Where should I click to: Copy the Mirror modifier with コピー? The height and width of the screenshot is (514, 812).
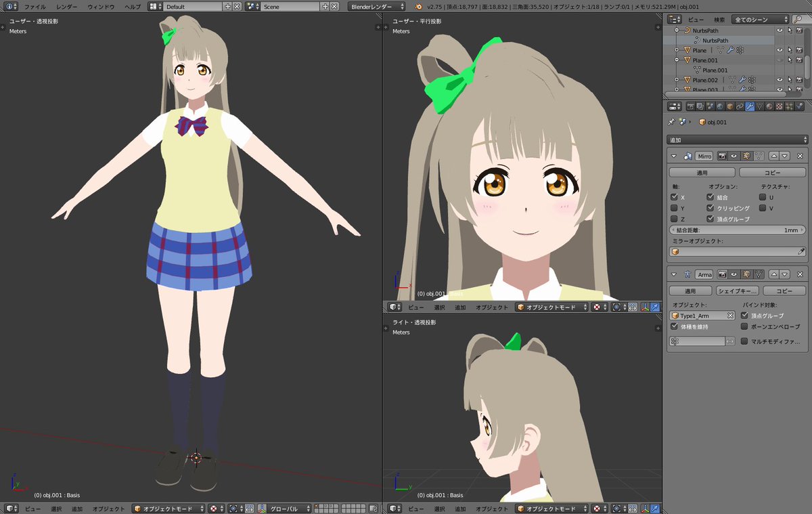772,173
